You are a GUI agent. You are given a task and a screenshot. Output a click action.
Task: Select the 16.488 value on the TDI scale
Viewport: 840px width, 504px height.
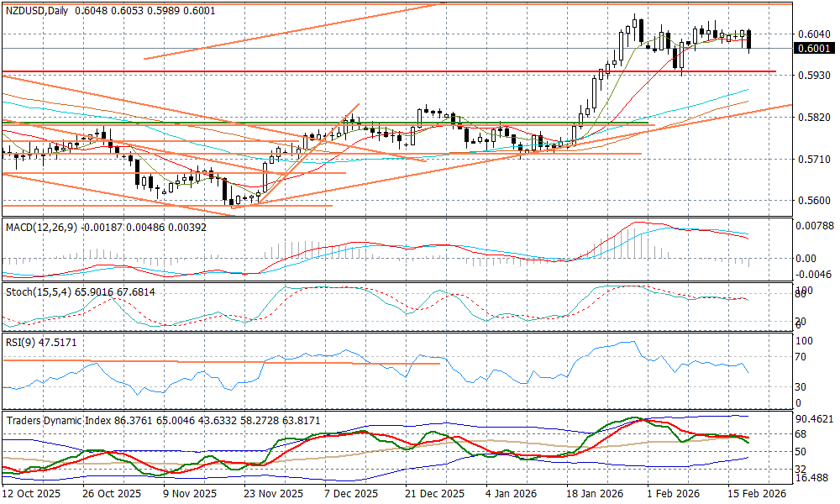click(811, 478)
